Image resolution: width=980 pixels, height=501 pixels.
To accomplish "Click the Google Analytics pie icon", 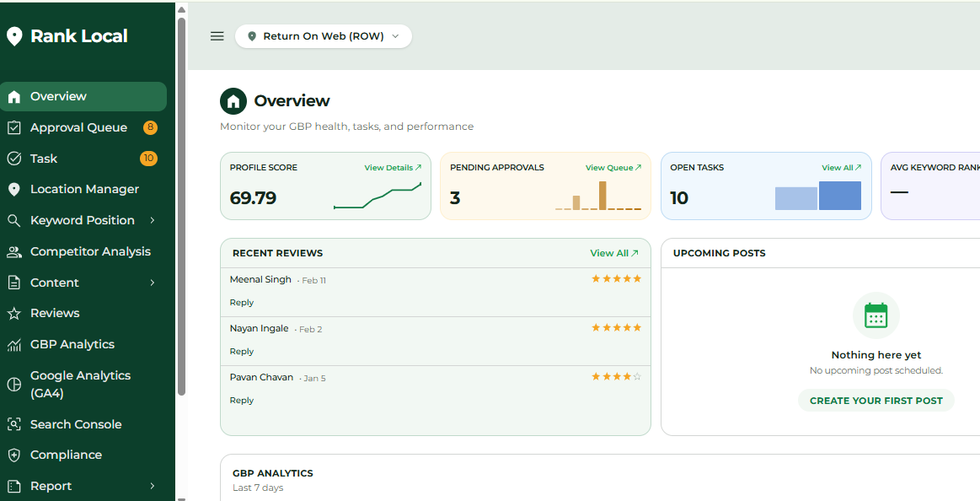I will [13, 385].
